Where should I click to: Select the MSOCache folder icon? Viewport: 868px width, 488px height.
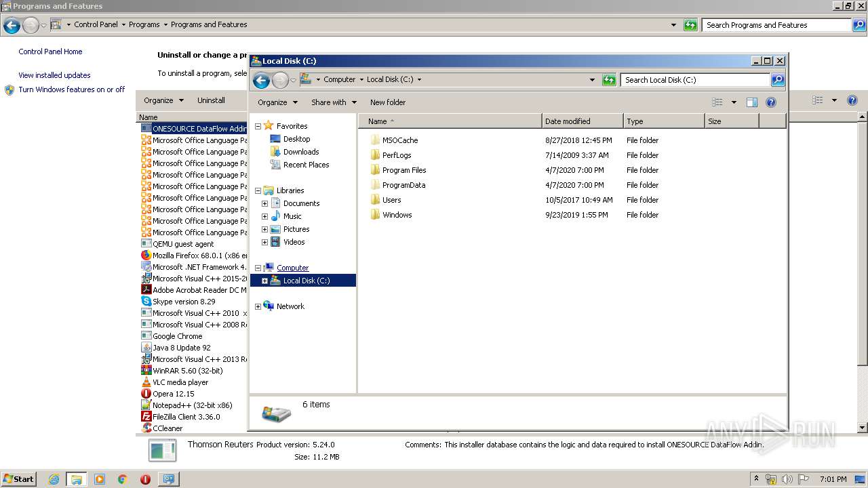coord(375,140)
